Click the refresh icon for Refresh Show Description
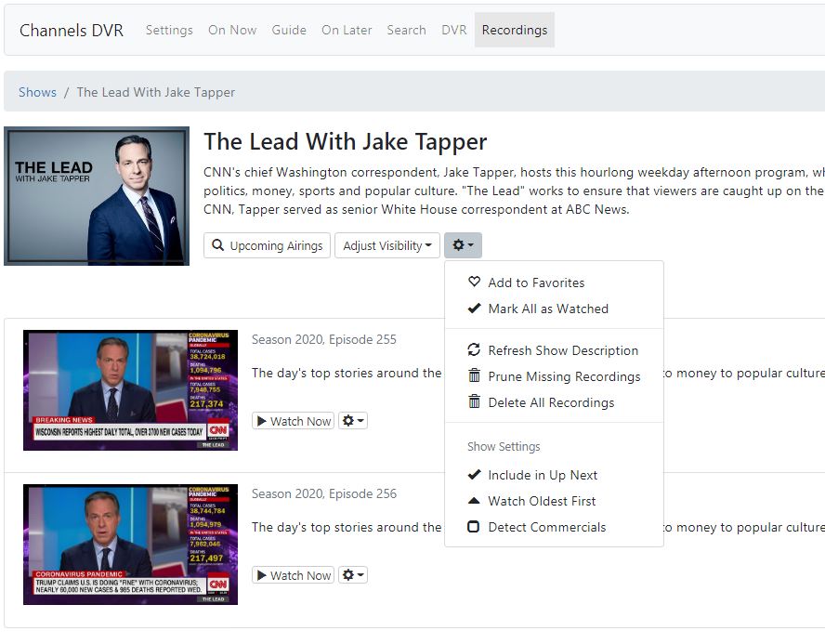Screen dimensions: 825x644 (474, 350)
